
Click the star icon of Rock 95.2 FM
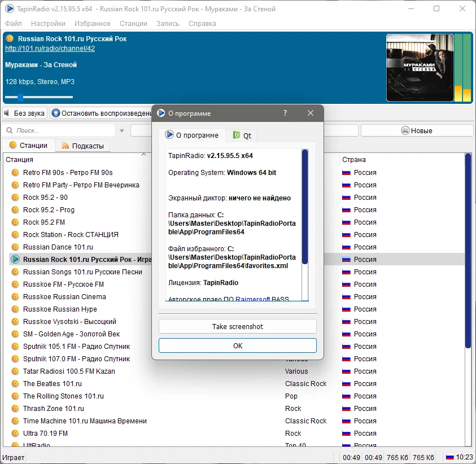click(x=15, y=222)
